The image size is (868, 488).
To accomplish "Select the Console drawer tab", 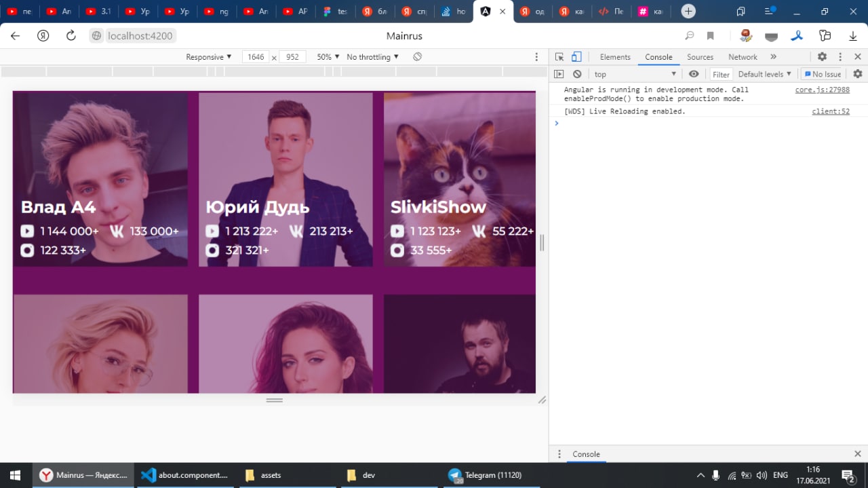I will pos(586,454).
